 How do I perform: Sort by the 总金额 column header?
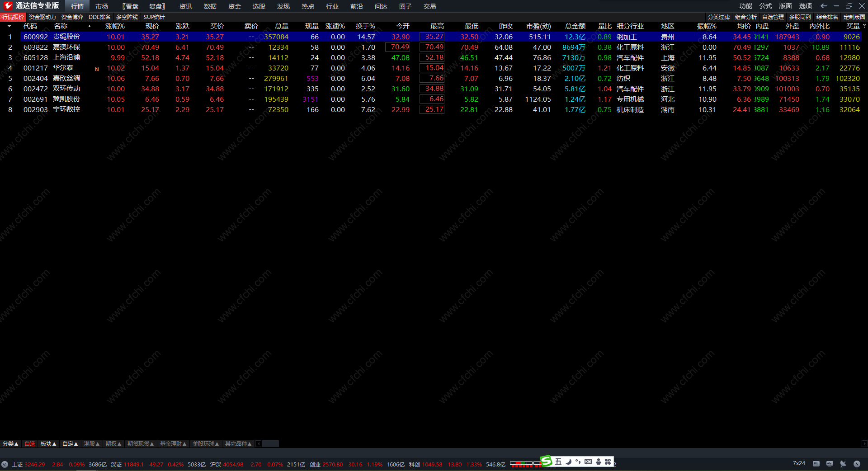(x=575, y=26)
